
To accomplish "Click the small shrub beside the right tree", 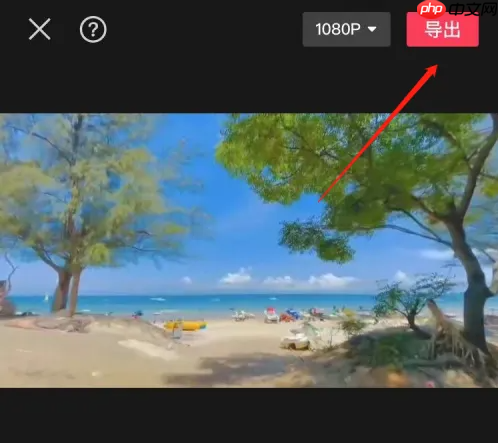I will click(412, 300).
